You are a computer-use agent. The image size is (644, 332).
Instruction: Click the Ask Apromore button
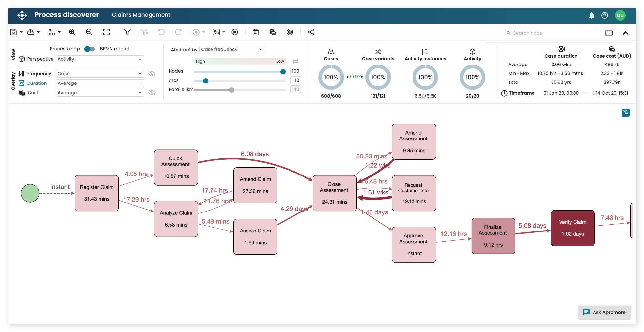pyautogui.click(x=604, y=312)
